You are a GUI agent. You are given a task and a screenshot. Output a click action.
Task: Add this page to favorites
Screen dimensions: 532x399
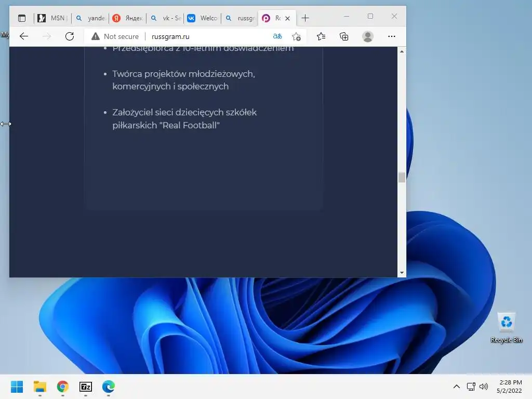pos(296,36)
